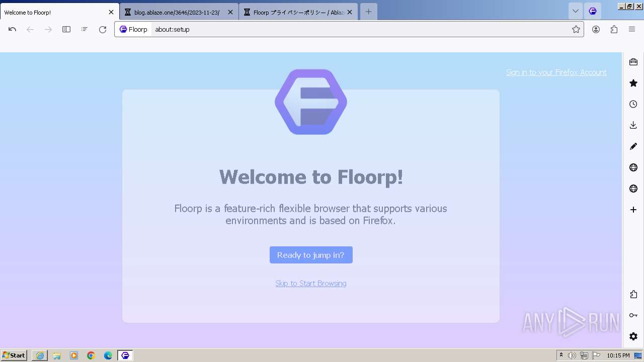The width and height of the screenshot is (644, 362).
Task: Click the undo closed tab icon
Action: click(x=13, y=30)
